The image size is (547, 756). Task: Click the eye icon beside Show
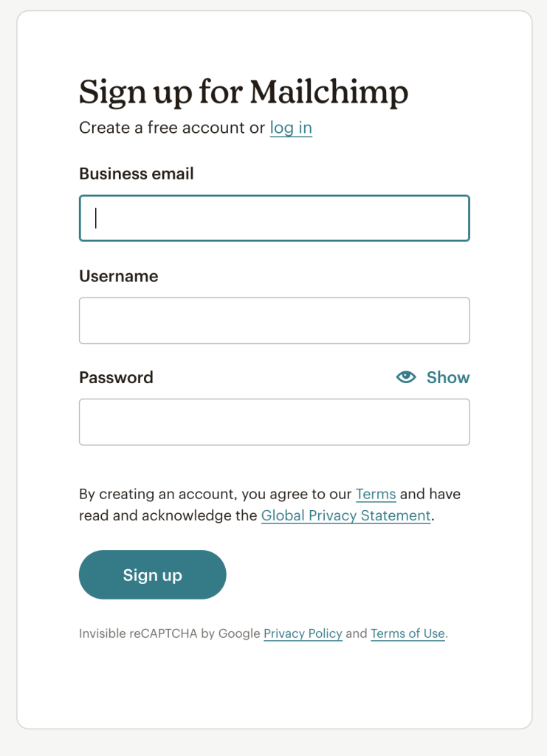pyautogui.click(x=406, y=377)
